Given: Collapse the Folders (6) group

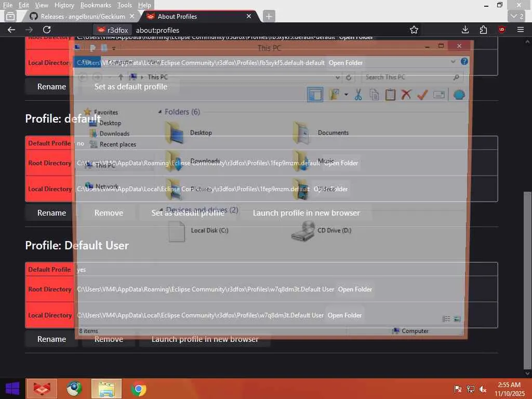Looking at the screenshot, I should click(x=160, y=112).
